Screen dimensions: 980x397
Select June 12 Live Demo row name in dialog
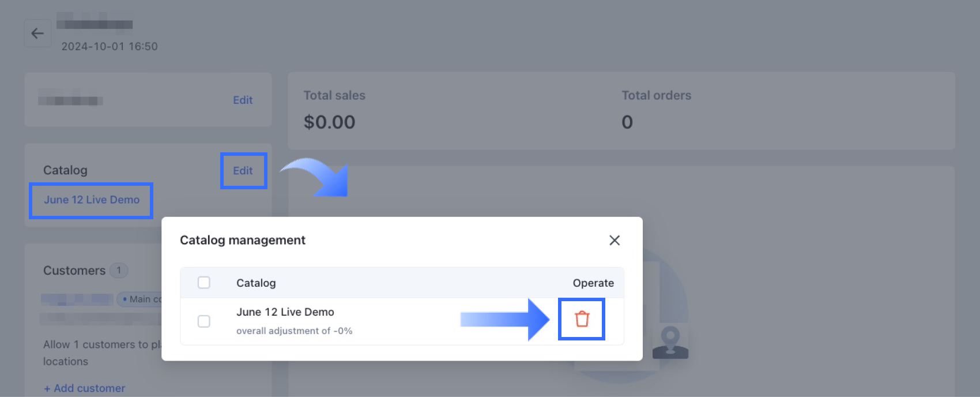tap(285, 312)
